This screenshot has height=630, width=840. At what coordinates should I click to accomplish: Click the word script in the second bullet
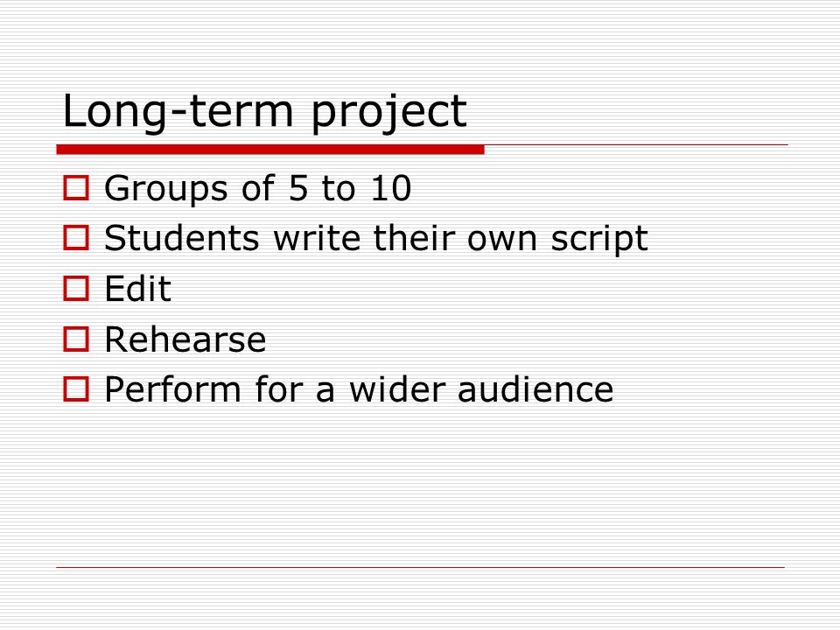tap(599, 239)
